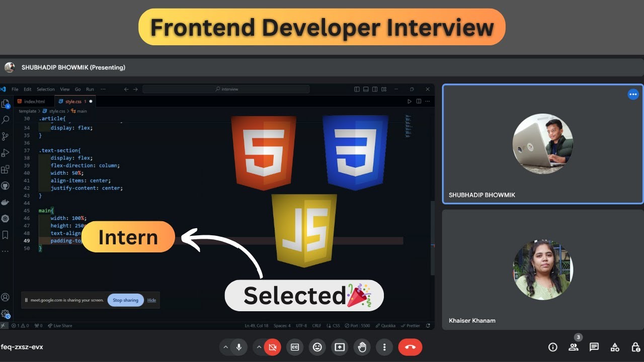Viewport: 644px width, 362px height.
Task: Click the Hide link in sharing bar
Action: (151, 300)
